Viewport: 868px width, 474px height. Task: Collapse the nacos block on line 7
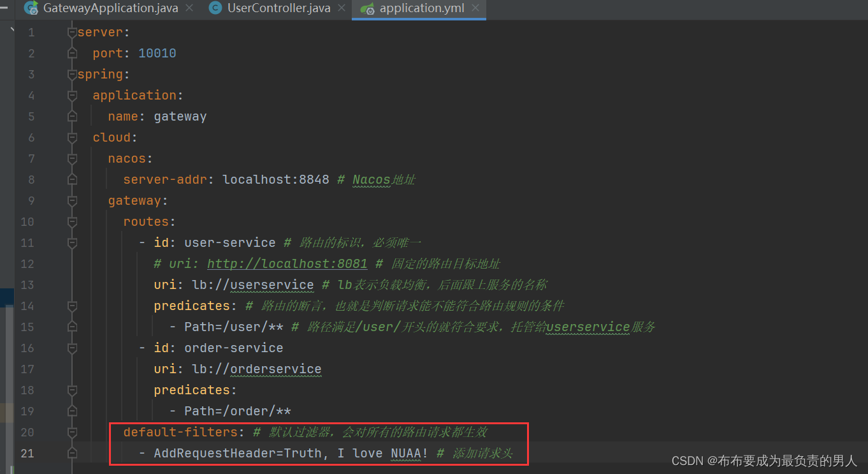[72, 158]
